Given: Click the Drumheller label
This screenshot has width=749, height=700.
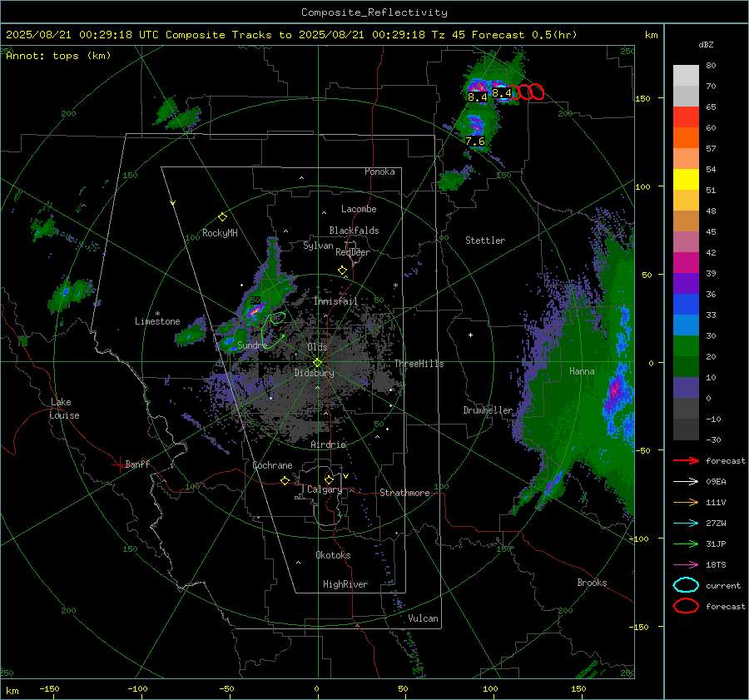Looking at the screenshot, I should pos(488,410).
